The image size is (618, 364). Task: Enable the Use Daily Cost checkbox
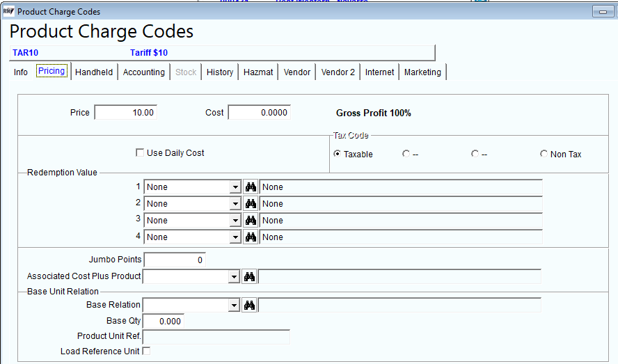[139, 152]
